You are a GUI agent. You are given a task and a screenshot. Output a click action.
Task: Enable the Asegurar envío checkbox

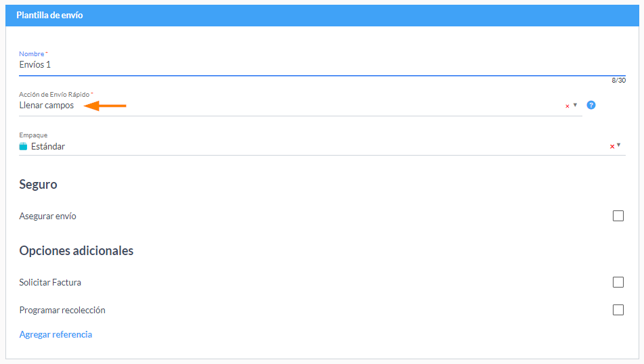(x=618, y=216)
